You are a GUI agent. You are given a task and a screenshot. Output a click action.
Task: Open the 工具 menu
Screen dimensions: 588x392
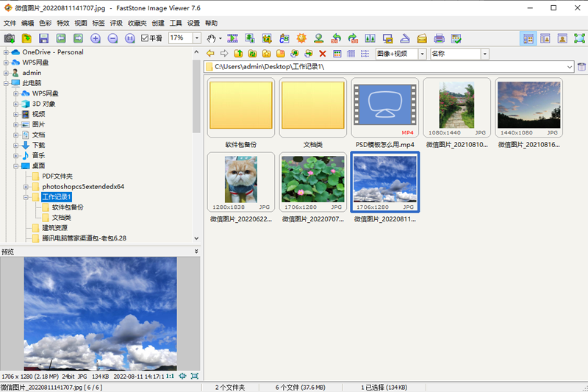click(176, 23)
